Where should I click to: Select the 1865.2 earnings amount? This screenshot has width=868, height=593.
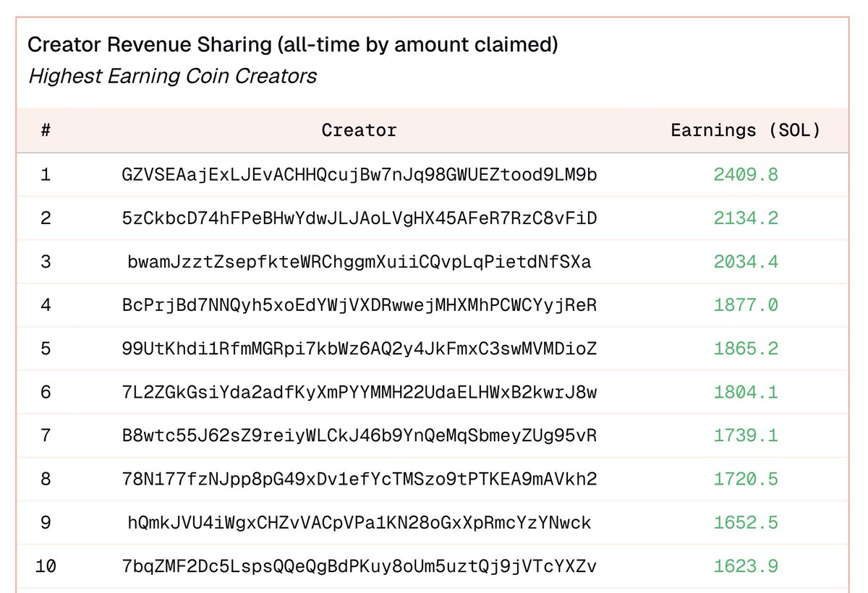click(x=746, y=349)
